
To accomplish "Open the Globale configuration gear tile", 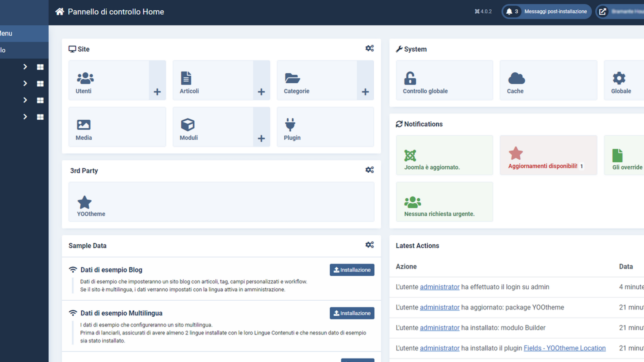I will coord(624,80).
